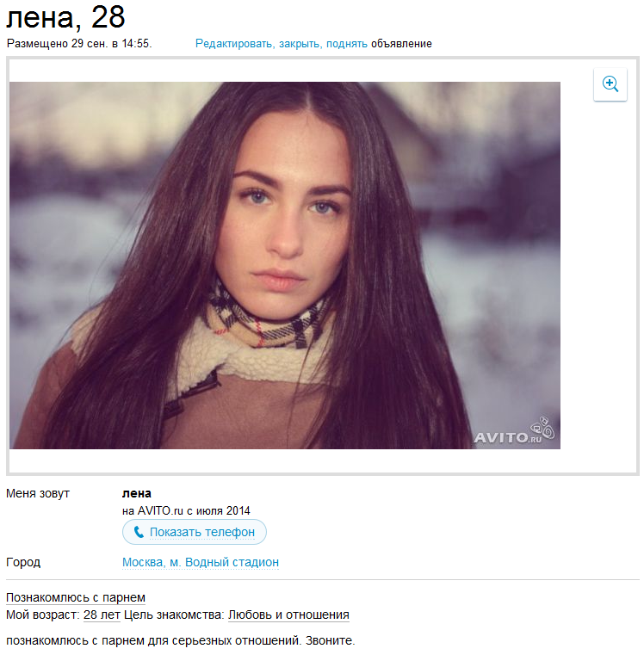Follow the Познакомлюсь с парнем link
Viewport: 644px width, 661px height.
point(76,598)
